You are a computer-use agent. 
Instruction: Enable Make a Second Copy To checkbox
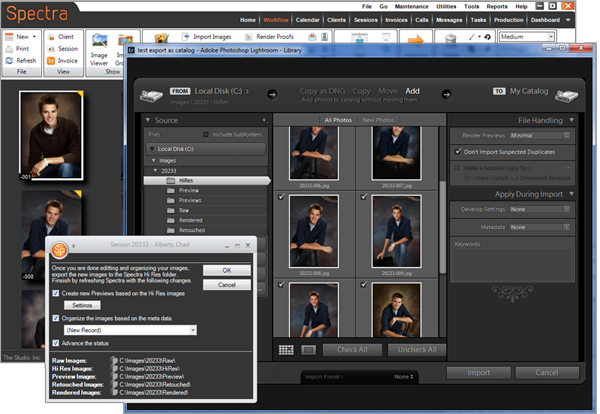pos(457,168)
